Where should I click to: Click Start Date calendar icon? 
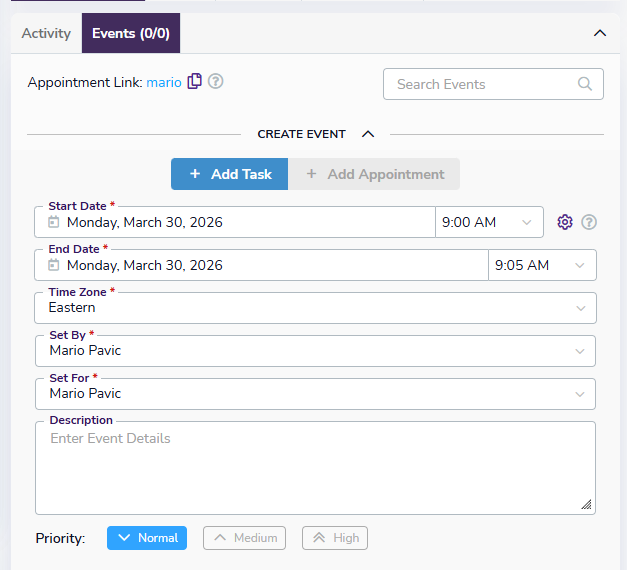[x=54, y=222]
